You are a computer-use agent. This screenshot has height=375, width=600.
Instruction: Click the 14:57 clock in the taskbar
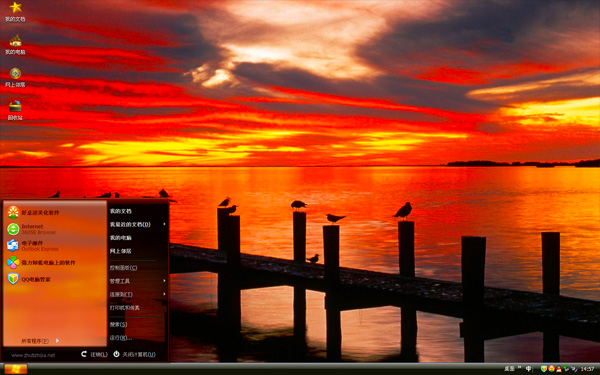tap(587, 369)
